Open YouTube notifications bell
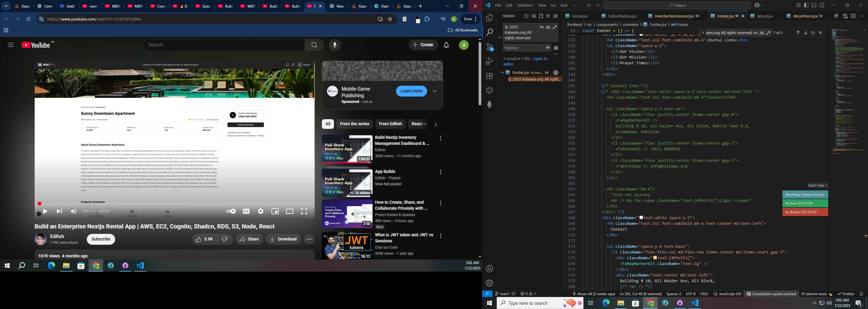Viewport: 868px width, 309px height. tap(446, 45)
